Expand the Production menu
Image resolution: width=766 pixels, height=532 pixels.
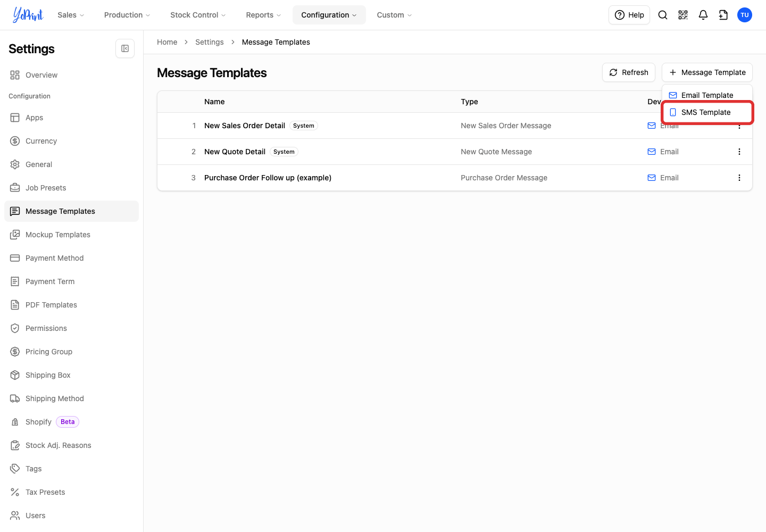127,15
